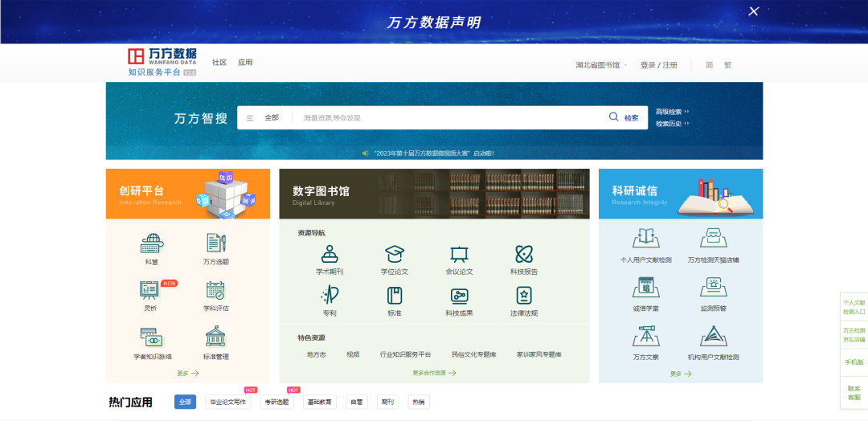The height and width of the screenshot is (421, 868).
Task: Click the speaker announcement icon
Action: 366,153
